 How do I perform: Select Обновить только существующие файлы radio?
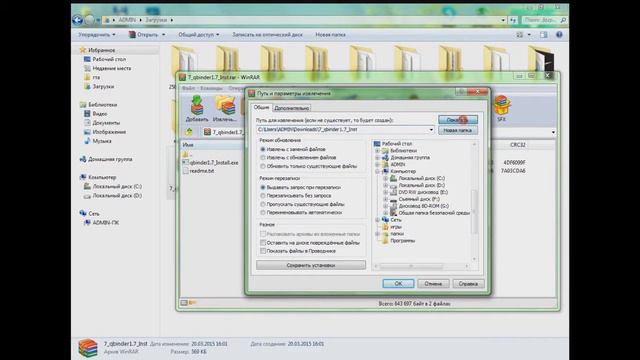pyautogui.click(x=263, y=166)
